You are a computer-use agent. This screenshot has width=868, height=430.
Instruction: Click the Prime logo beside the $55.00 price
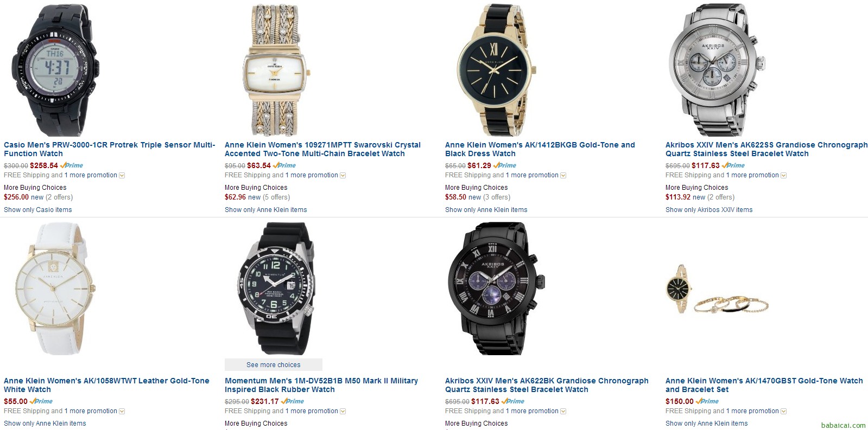tap(41, 401)
